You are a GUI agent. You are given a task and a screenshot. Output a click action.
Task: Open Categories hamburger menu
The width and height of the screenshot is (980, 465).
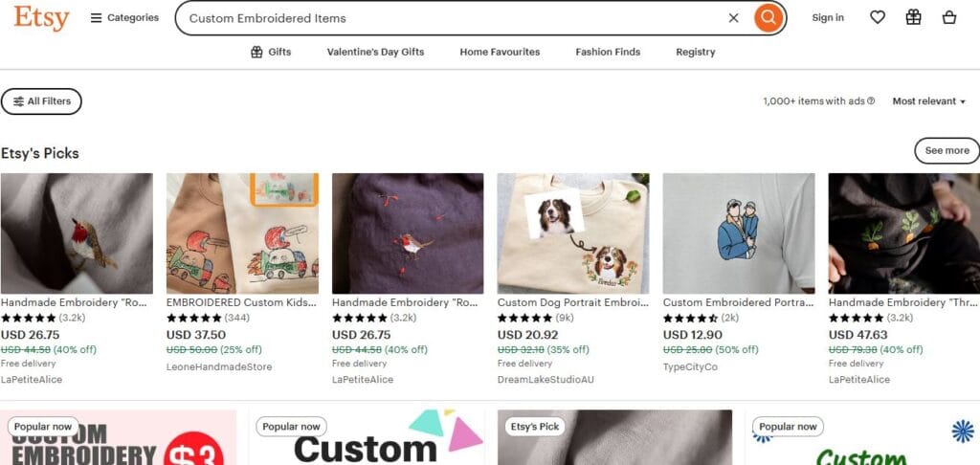coord(124,17)
